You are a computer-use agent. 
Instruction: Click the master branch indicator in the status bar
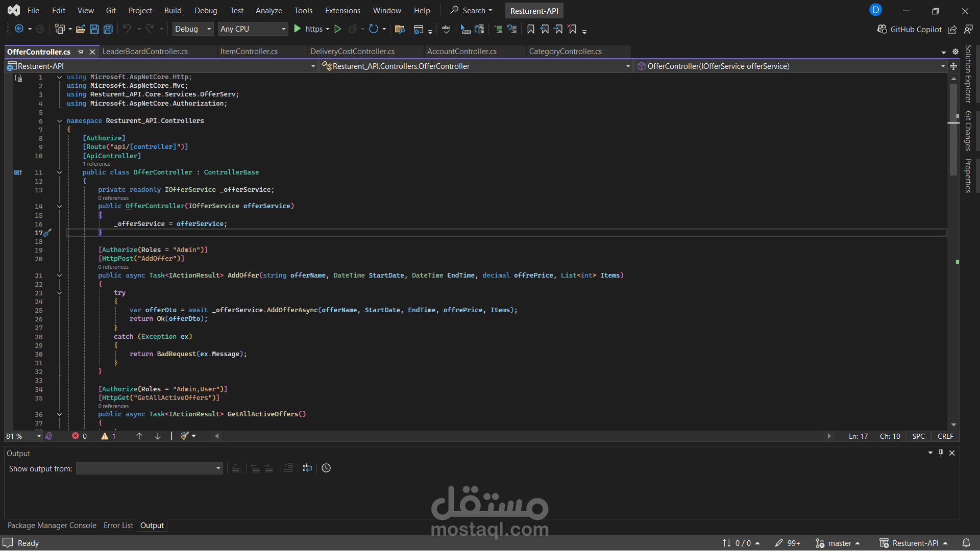coord(838,543)
